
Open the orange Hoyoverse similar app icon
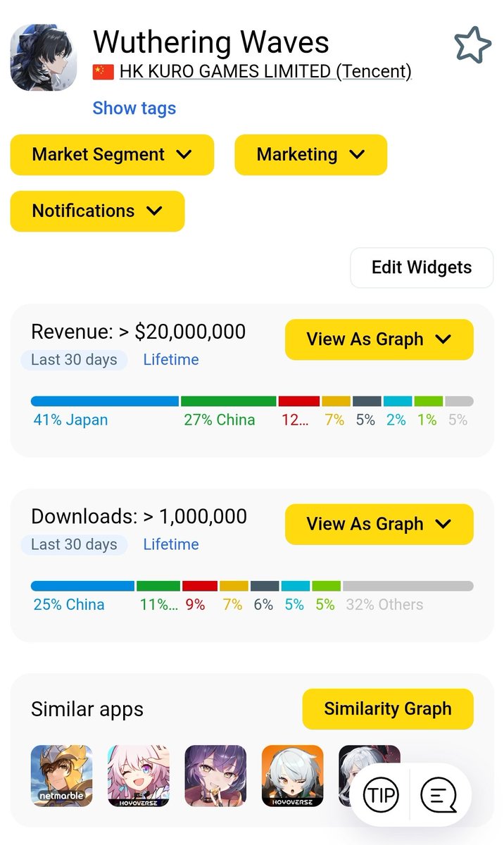pyautogui.click(x=293, y=776)
